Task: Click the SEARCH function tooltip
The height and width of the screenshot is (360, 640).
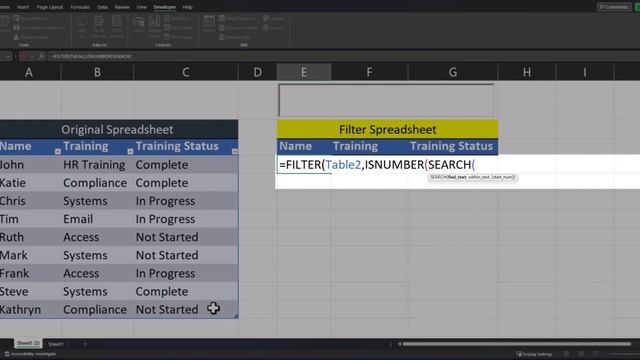Action: [x=473, y=177]
